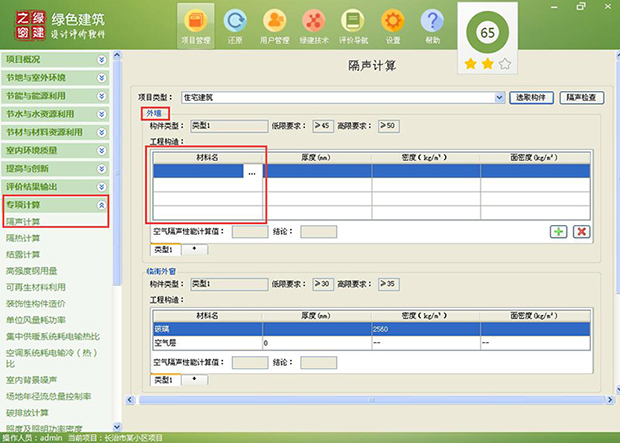The width and height of the screenshot is (620, 443).
Task: Select 室内背景噪声 in the sidebar
Action: click(x=31, y=380)
